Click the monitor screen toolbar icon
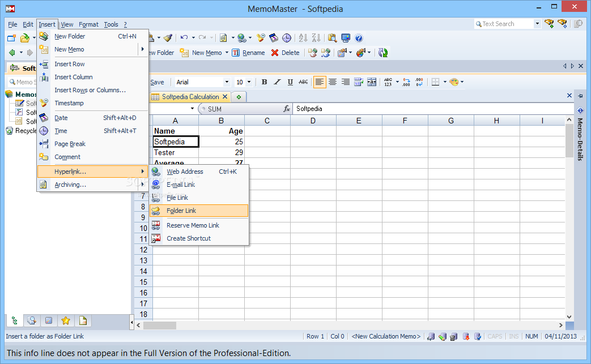The image size is (591, 364). (345, 37)
